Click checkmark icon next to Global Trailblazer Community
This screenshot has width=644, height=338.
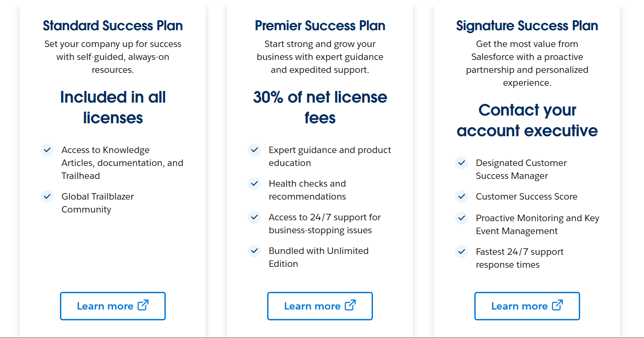pos(47,197)
